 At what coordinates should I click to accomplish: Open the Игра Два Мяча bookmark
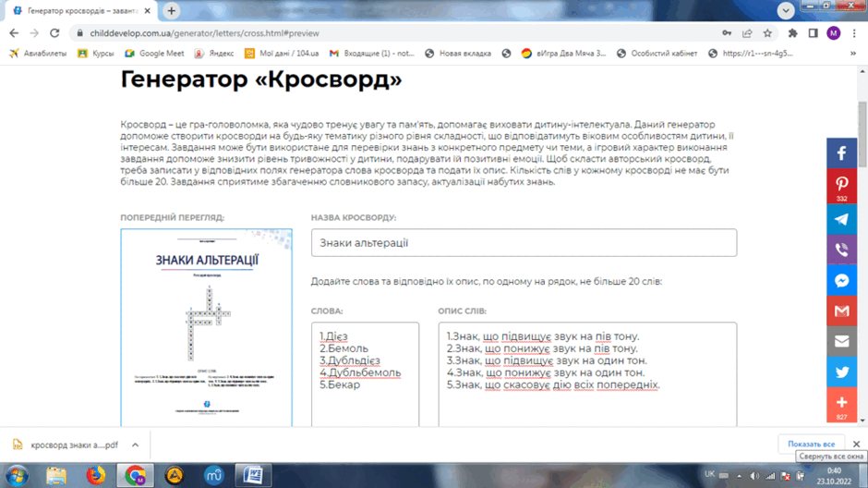pos(564,54)
